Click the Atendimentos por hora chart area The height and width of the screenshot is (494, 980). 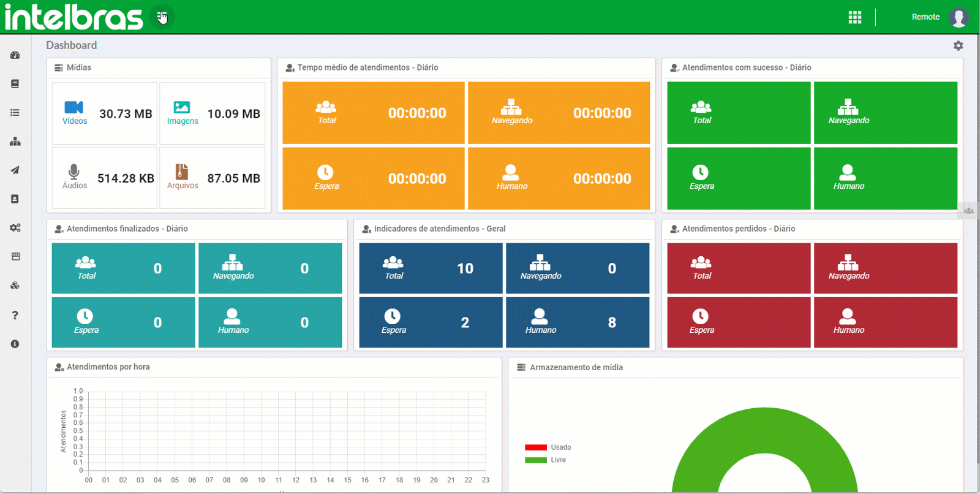287,431
